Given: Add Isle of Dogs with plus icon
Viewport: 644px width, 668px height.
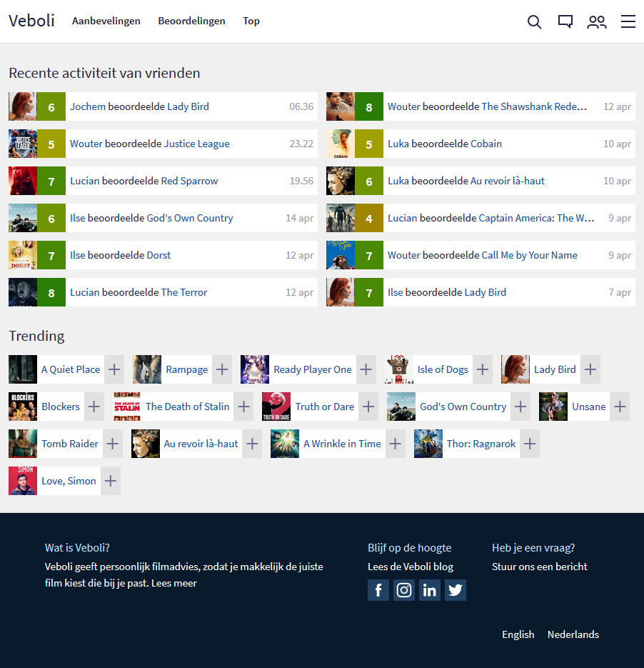Looking at the screenshot, I should point(482,369).
